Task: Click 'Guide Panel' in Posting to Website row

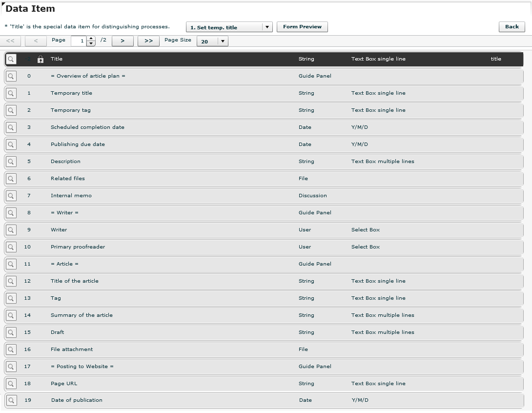Action: point(315,367)
